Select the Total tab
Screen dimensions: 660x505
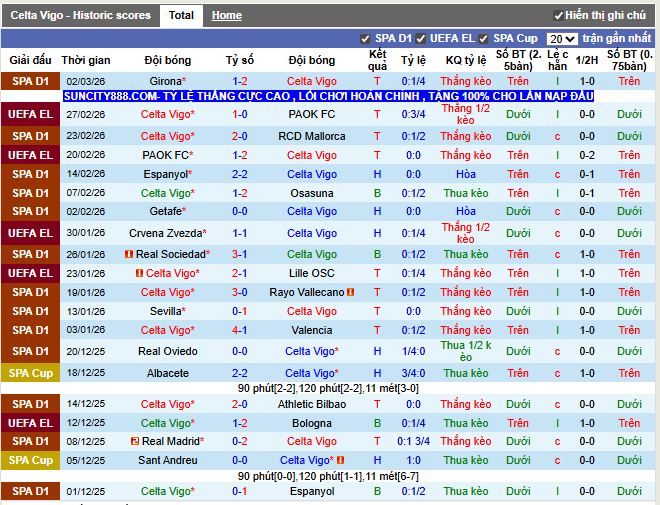[181, 15]
